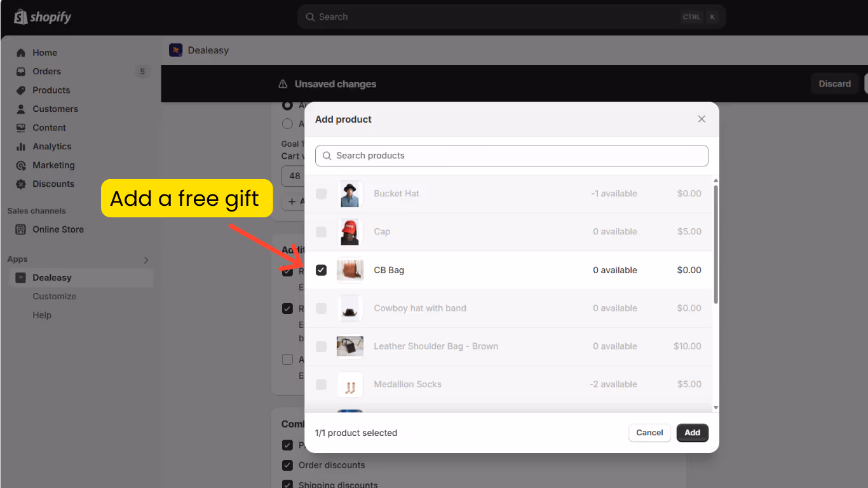Close the Add product dialog
This screenshot has height=488, width=868.
tap(702, 119)
